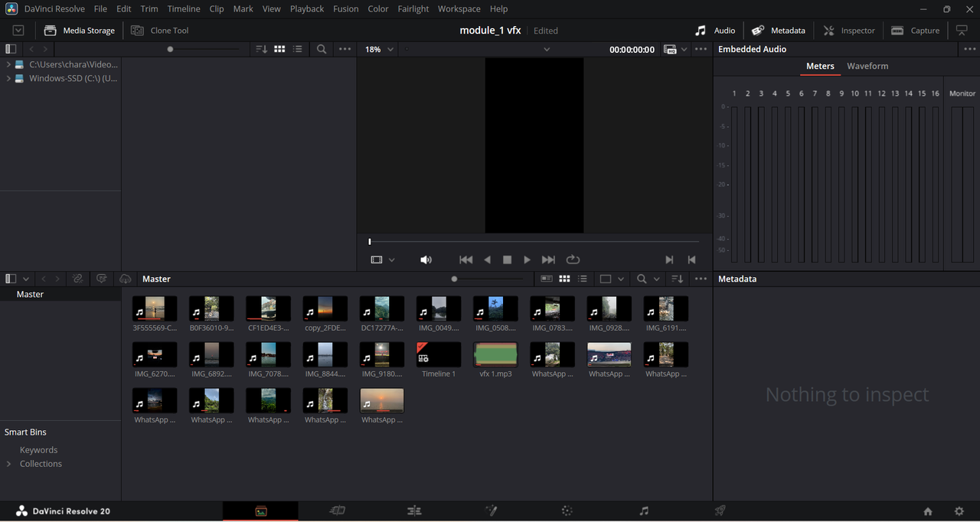Expand the Windows-SSD (C:\) drive
This screenshot has width=980, height=522.
pyautogui.click(x=8, y=78)
